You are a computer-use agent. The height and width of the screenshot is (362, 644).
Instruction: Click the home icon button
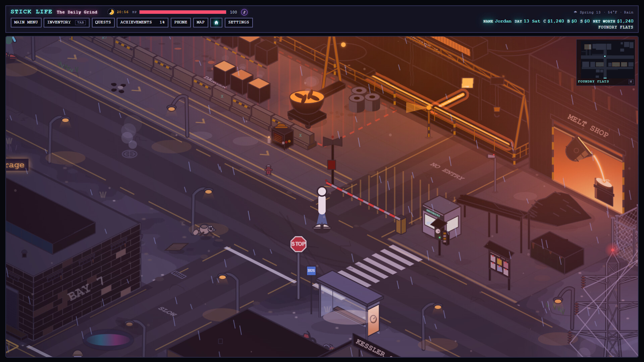tap(216, 22)
